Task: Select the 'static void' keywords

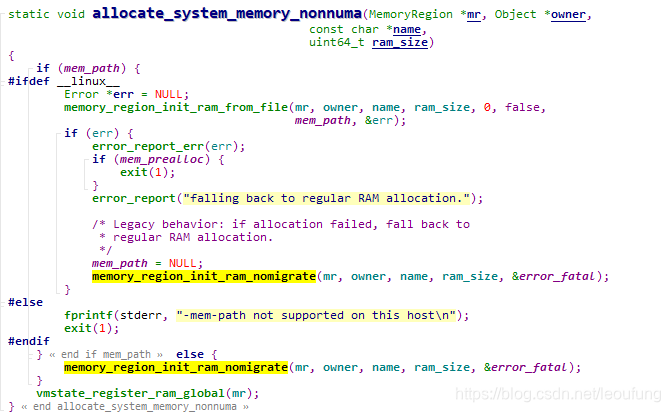Action: point(47,14)
